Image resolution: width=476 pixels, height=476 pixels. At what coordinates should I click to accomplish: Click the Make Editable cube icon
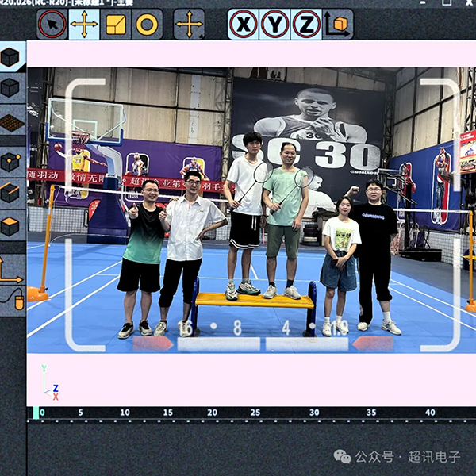[10, 57]
